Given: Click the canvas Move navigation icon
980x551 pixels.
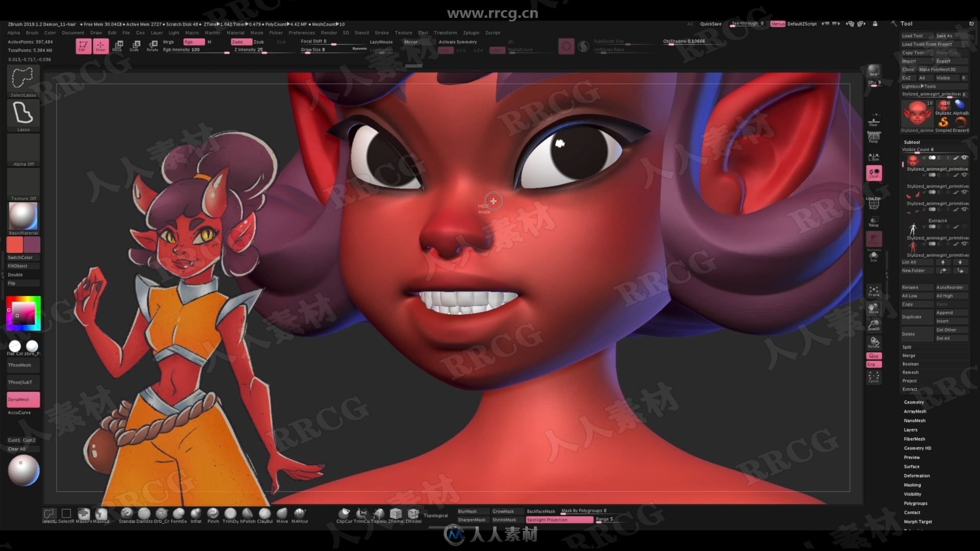Looking at the screenshot, I should click(873, 308).
